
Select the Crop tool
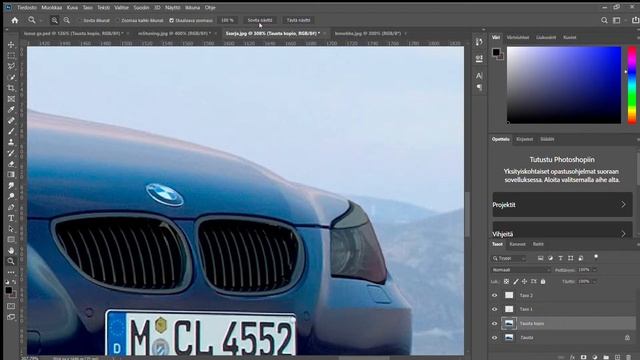coord(11,88)
